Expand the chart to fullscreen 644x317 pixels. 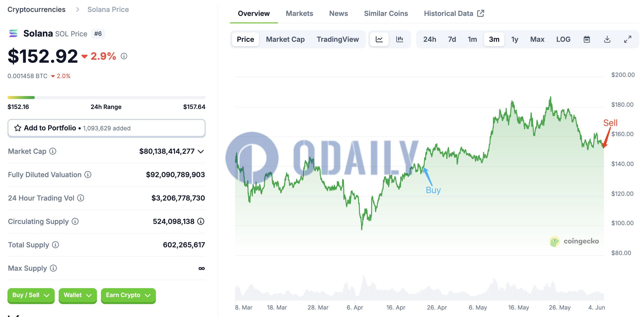[628, 39]
